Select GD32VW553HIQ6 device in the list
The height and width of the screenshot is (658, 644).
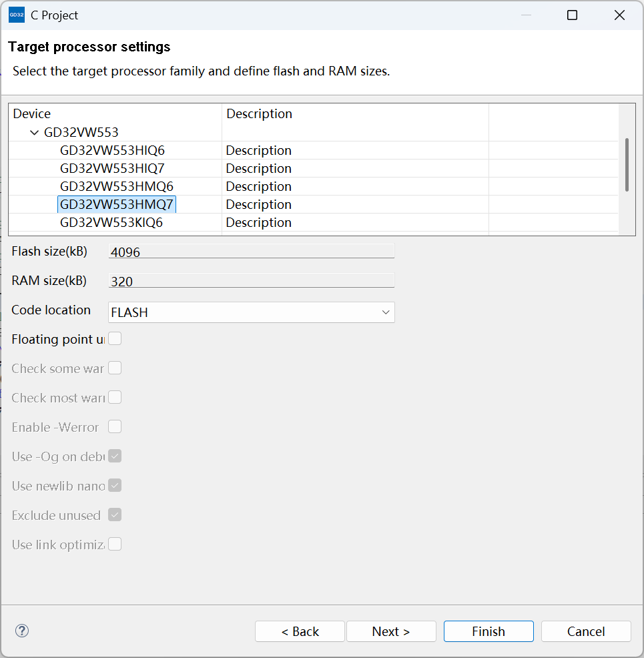(x=112, y=151)
